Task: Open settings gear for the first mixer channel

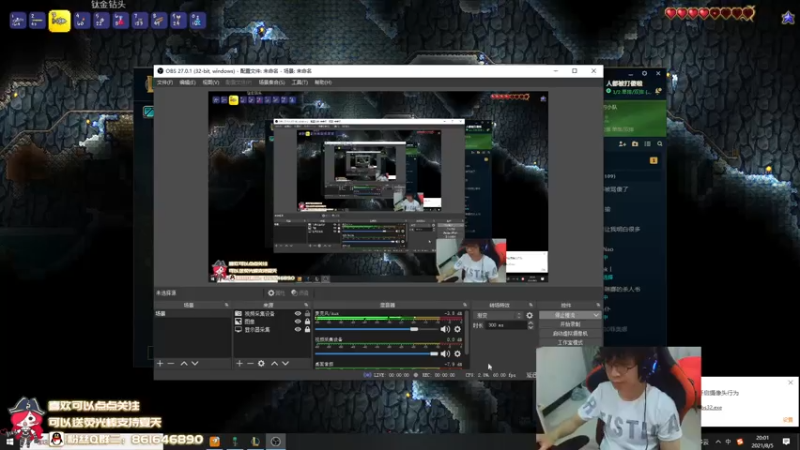Action: tap(458, 330)
